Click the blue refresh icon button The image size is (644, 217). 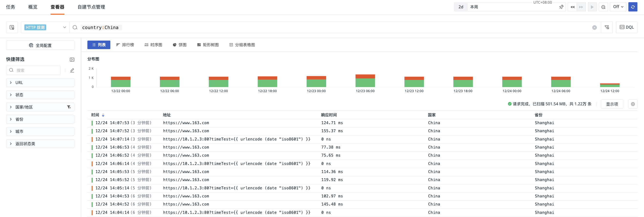click(633, 7)
